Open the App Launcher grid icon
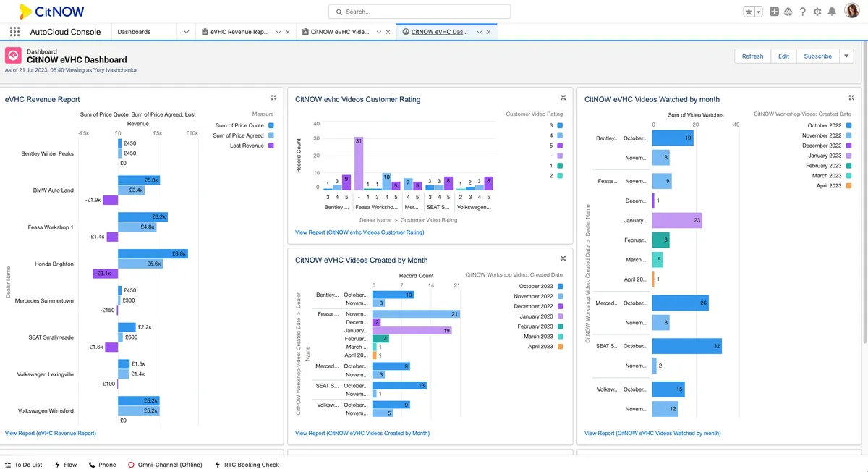 tap(14, 32)
